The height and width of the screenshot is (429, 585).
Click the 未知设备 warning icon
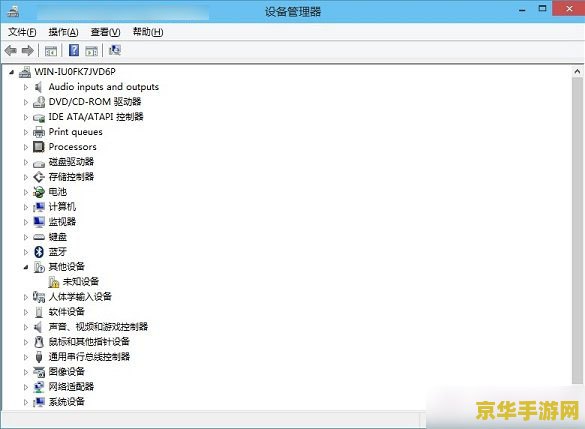coord(53,282)
